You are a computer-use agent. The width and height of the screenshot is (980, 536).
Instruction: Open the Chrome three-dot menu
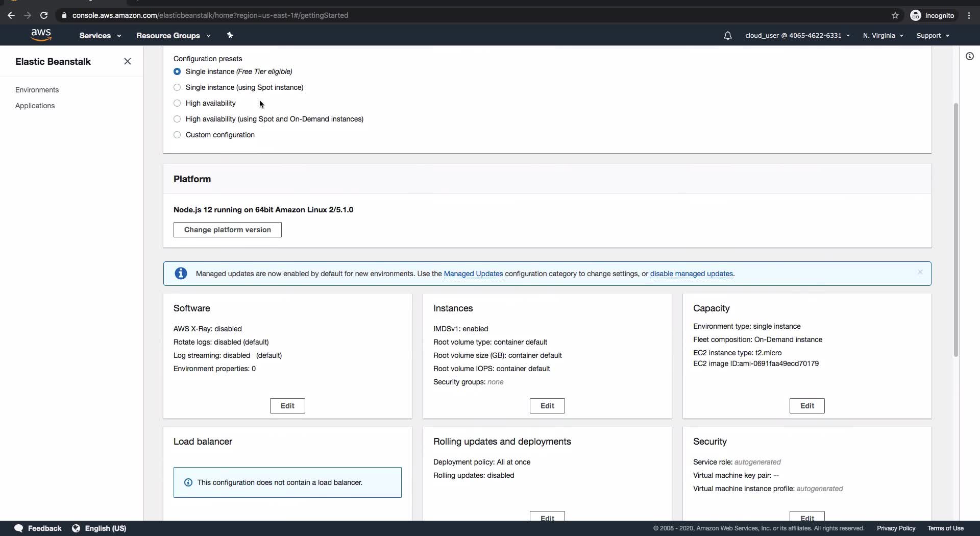tap(969, 15)
